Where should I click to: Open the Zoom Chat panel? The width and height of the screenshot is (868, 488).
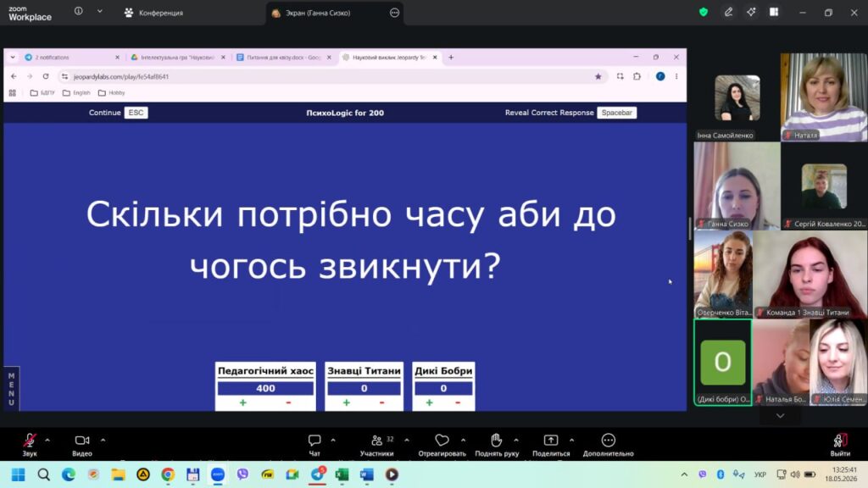(x=314, y=441)
